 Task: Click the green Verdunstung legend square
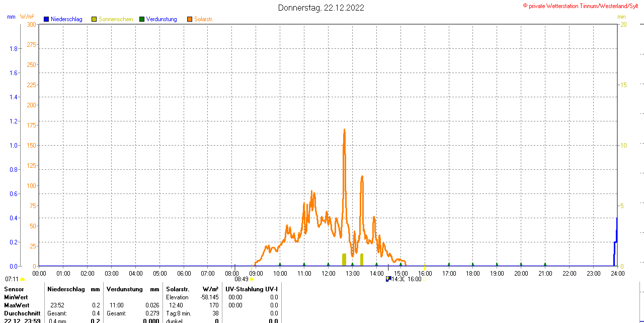(x=142, y=19)
